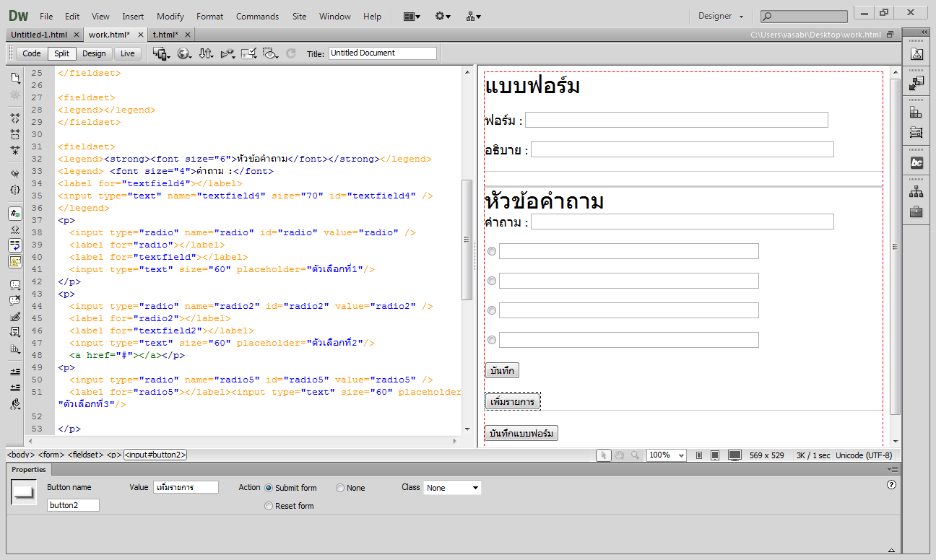Click Collapse Full Tag icon
This screenshot has width=936, height=560.
[15, 118]
